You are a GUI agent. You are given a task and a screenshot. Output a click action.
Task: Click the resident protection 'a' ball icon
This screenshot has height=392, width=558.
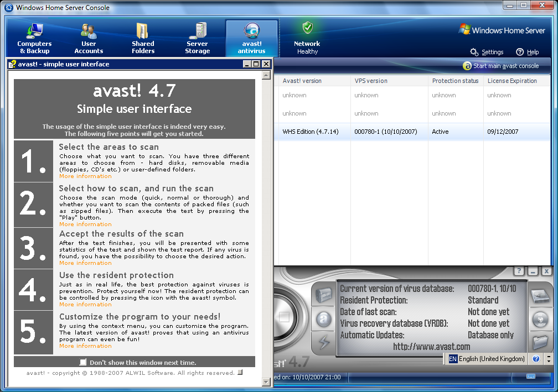click(x=323, y=319)
